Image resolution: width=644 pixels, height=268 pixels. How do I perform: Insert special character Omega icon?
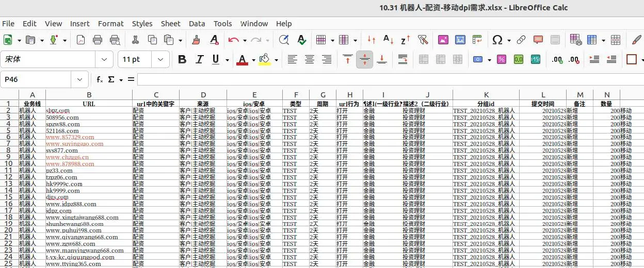pyautogui.click(x=497, y=40)
